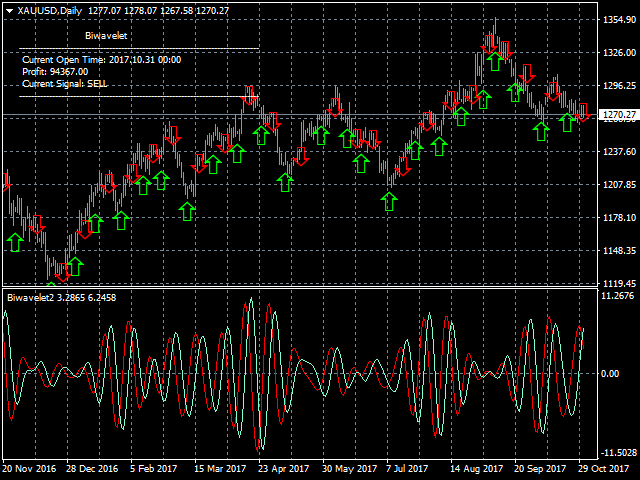Click the 1237.60 price axis label
The width and height of the screenshot is (640, 480).
click(619, 152)
